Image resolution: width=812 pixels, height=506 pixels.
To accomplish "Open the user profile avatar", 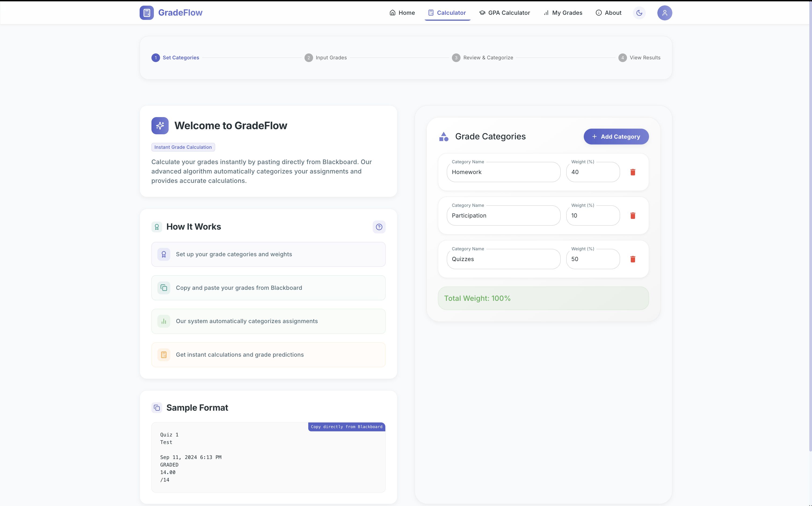I will pos(665,13).
